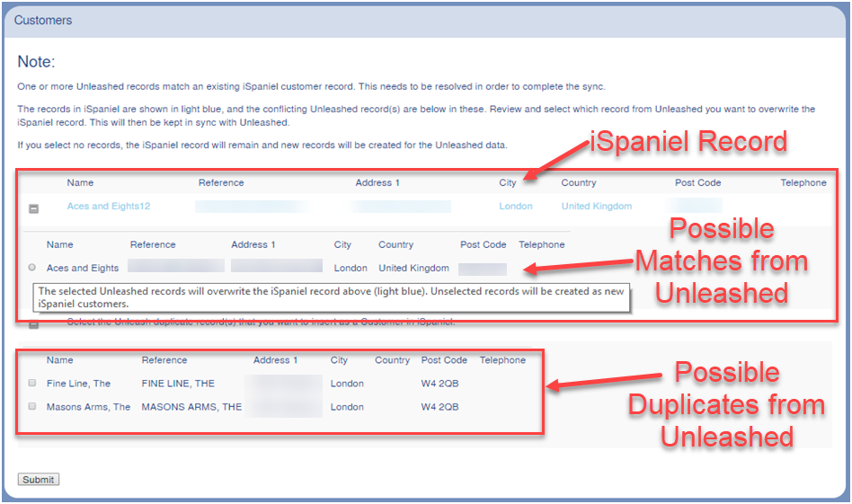Image resolution: width=852 pixels, height=504 pixels.
Task: Click the Reference header in duplicates table
Action: pyautogui.click(x=164, y=360)
